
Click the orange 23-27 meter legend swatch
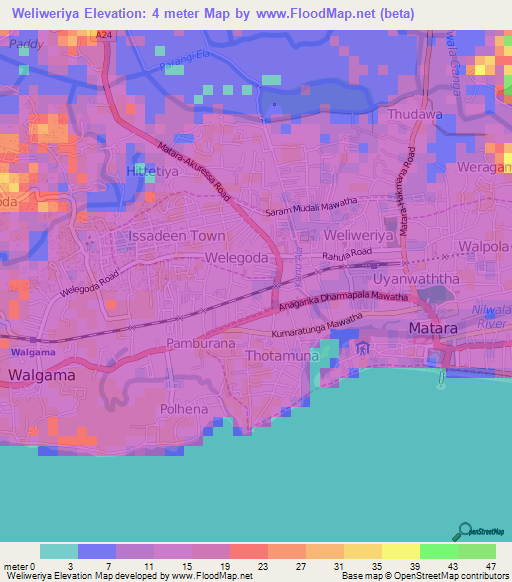[x=287, y=551]
